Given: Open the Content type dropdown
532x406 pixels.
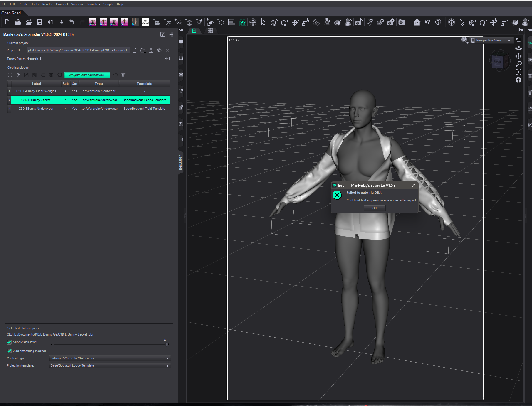Looking at the screenshot, I should [x=110, y=358].
